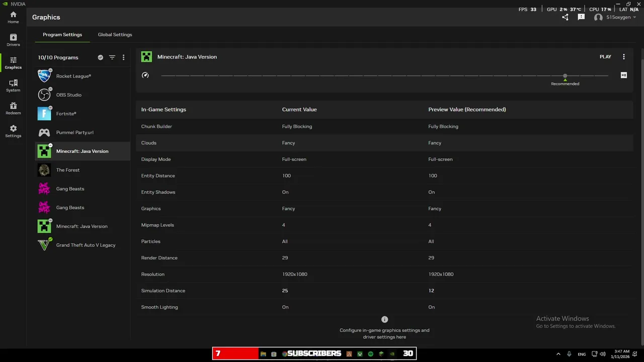
Task: Switch to the Program Settings tab
Action: pos(62,35)
